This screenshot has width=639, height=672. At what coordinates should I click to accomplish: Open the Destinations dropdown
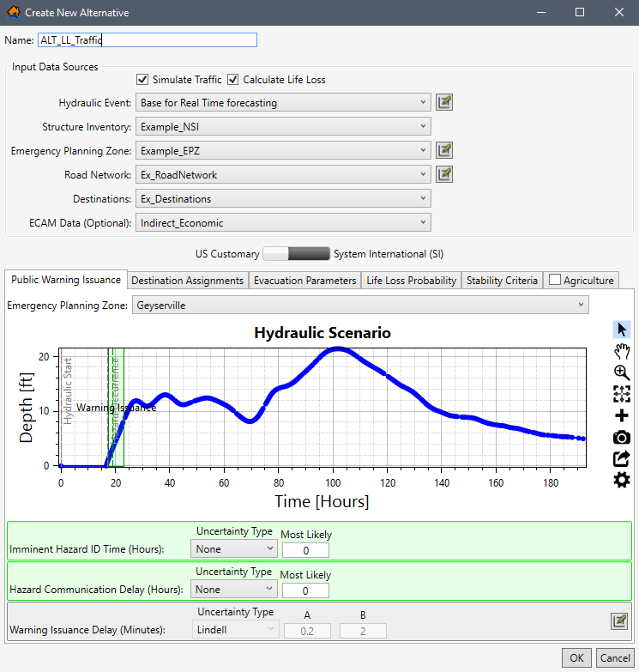[x=283, y=198]
